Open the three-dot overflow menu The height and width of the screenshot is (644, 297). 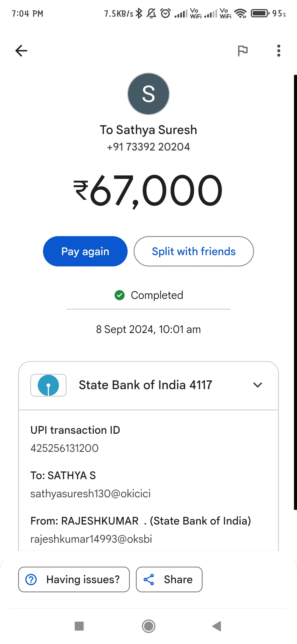(x=279, y=51)
